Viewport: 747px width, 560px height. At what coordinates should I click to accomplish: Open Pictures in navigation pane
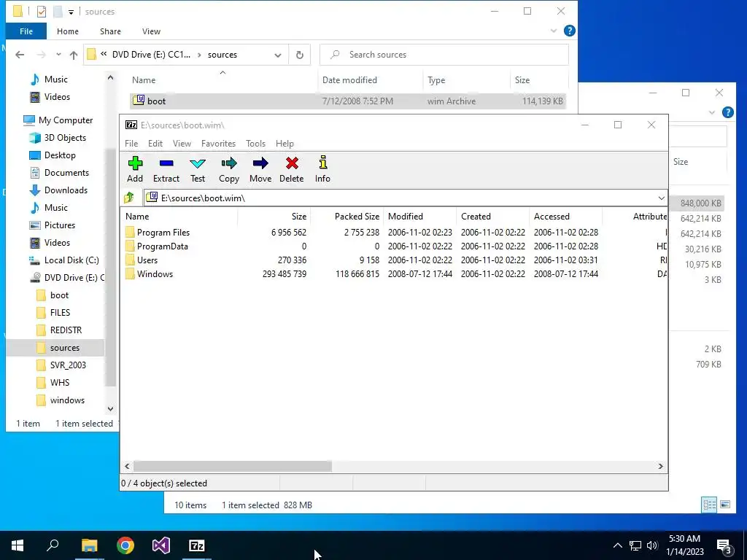(x=53, y=225)
